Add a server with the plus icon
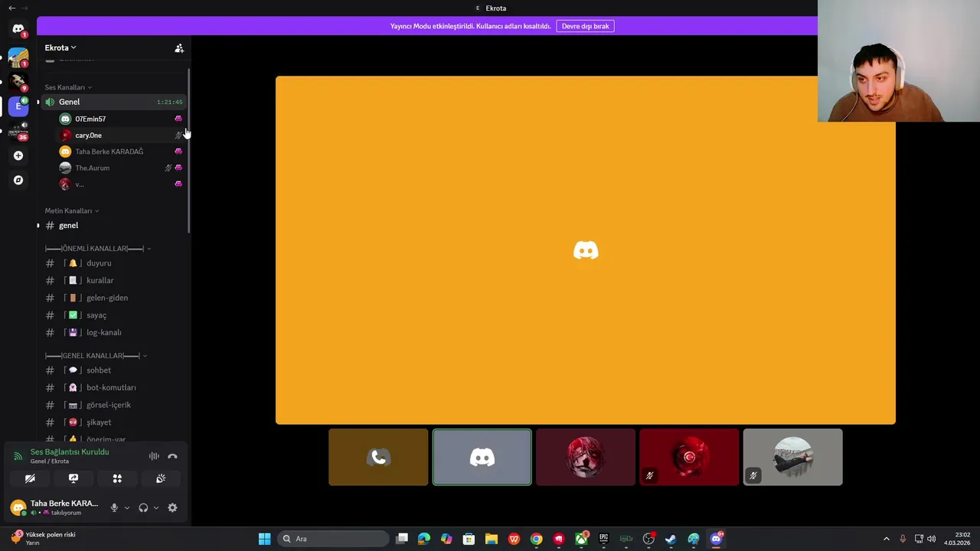This screenshot has width=980, height=551. 18,155
